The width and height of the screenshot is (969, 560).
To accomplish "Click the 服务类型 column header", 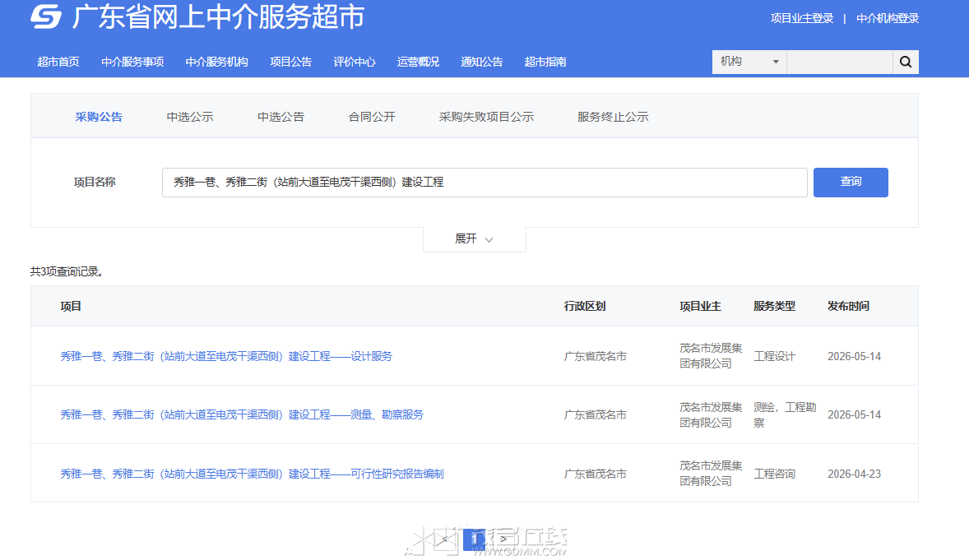I will [x=774, y=306].
